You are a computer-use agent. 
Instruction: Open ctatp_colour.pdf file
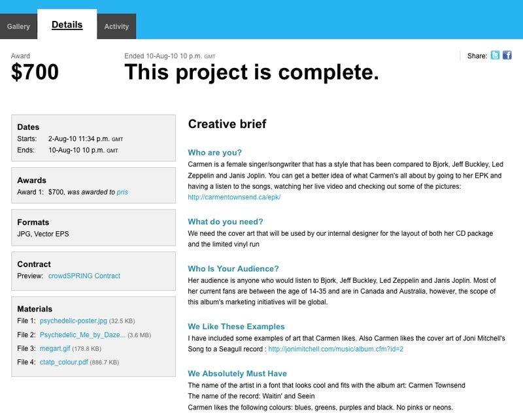click(x=65, y=362)
